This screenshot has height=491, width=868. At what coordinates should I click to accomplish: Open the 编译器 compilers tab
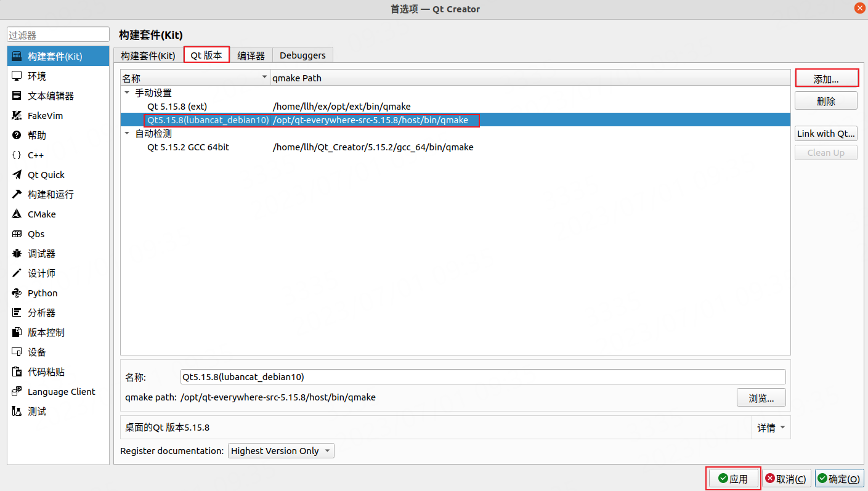tap(251, 55)
